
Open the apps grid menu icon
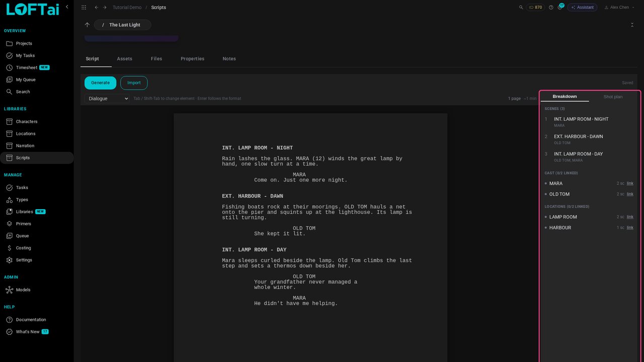tap(84, 8)
